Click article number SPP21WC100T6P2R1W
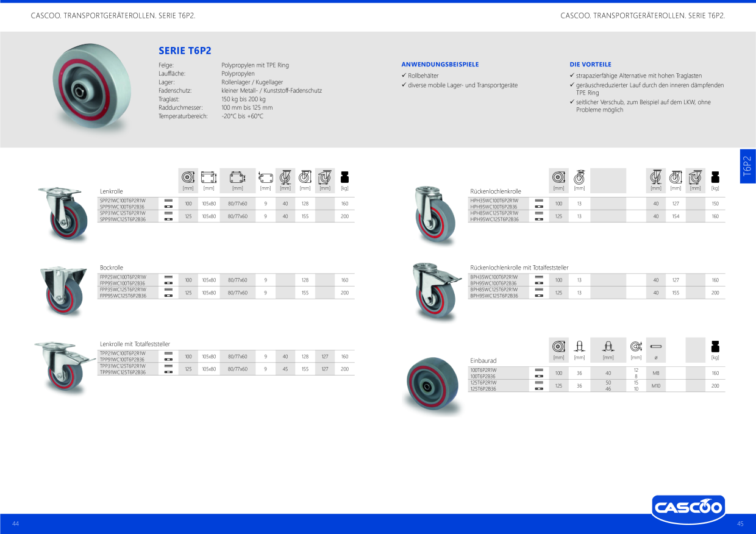Image resolution: width=756 pixels, height=534 pixels. 123,201
